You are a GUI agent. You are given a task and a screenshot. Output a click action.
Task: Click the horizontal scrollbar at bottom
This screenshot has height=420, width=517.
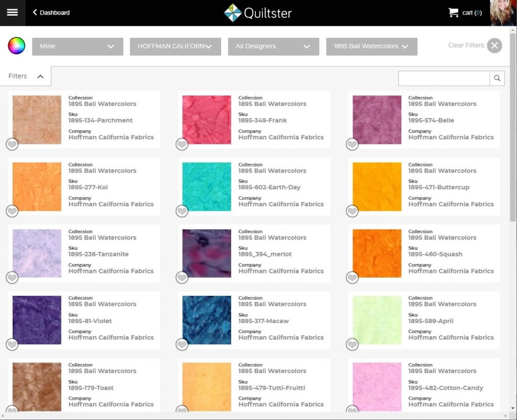254,416
